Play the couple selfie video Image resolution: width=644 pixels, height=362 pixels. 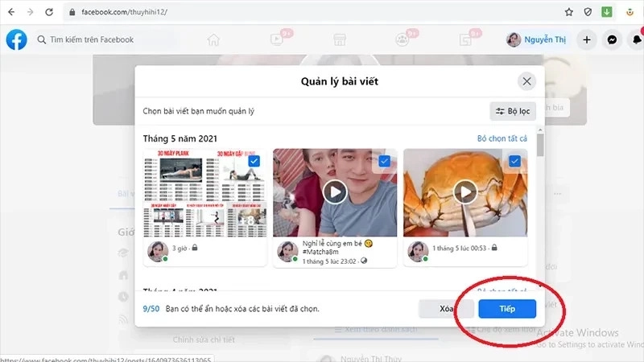335,191
